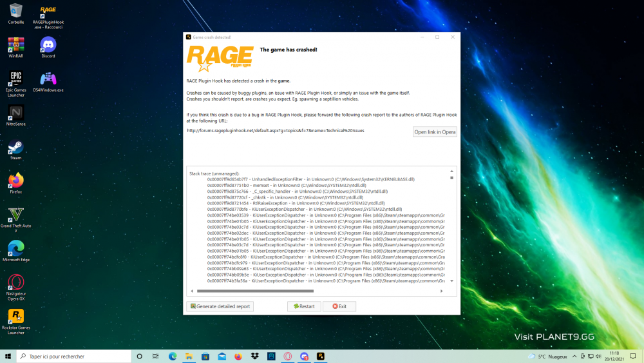This screenshot has height=363, width=644.
Task: Select the Discord desktop shortcut
Action: point(48,47)
